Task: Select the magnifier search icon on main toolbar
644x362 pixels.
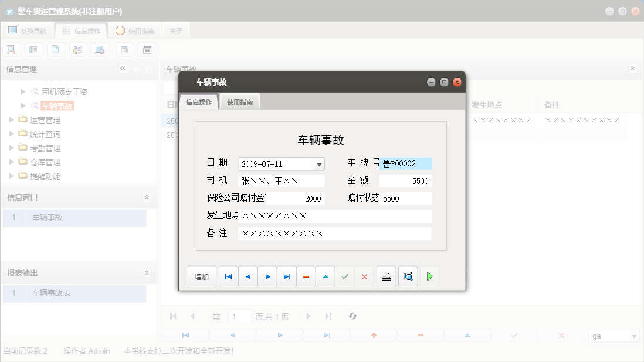Action: click(x=11, y=49)
